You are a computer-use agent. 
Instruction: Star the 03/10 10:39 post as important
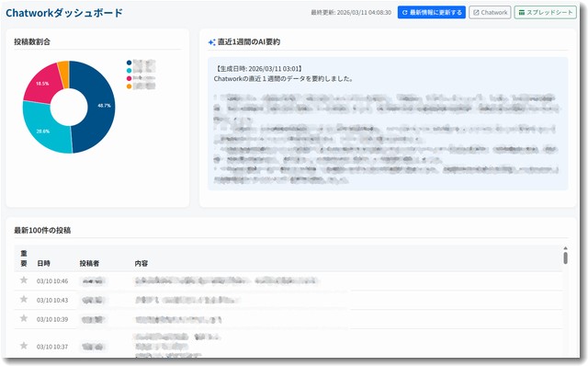24,318
